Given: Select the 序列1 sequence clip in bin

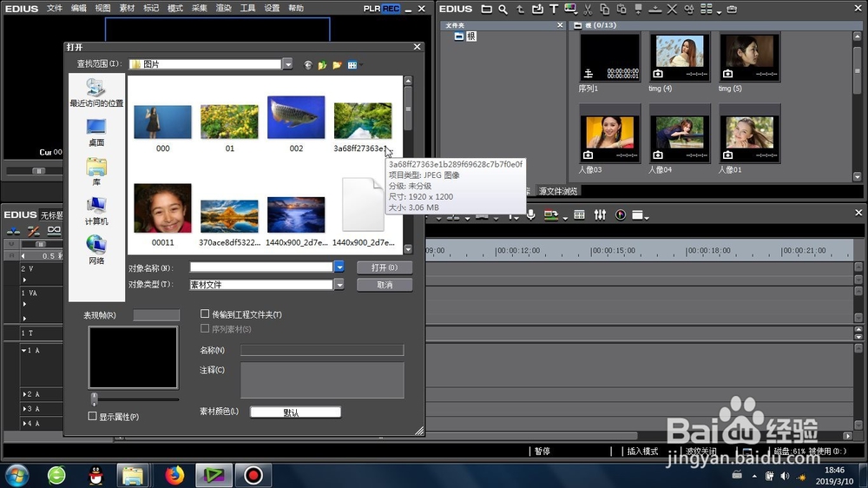Looking at the screenshot, I should (610, 57).
